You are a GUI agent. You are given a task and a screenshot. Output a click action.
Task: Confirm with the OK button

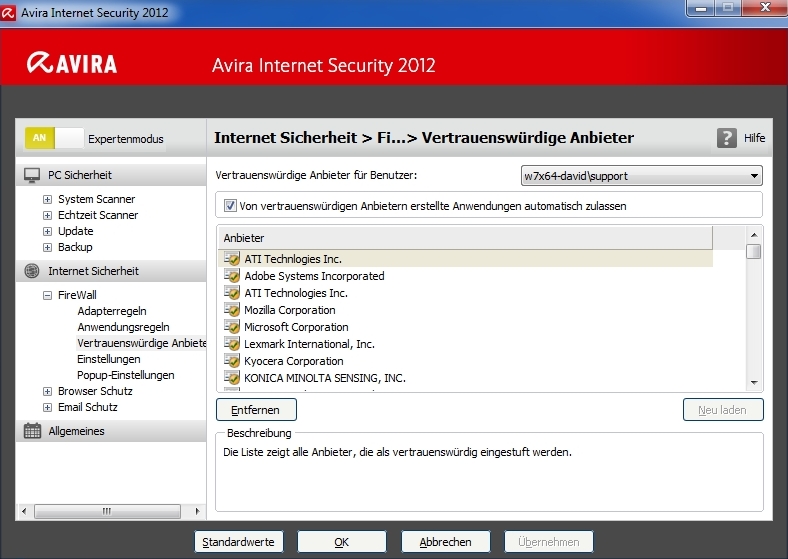(x=342, y=542)
